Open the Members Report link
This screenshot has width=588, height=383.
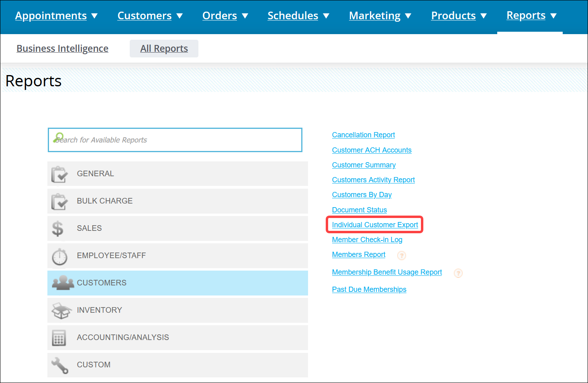[359, 255]
